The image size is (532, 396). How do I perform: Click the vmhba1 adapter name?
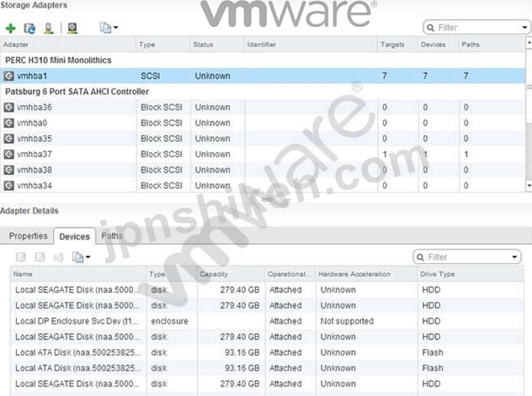point(32,76)
